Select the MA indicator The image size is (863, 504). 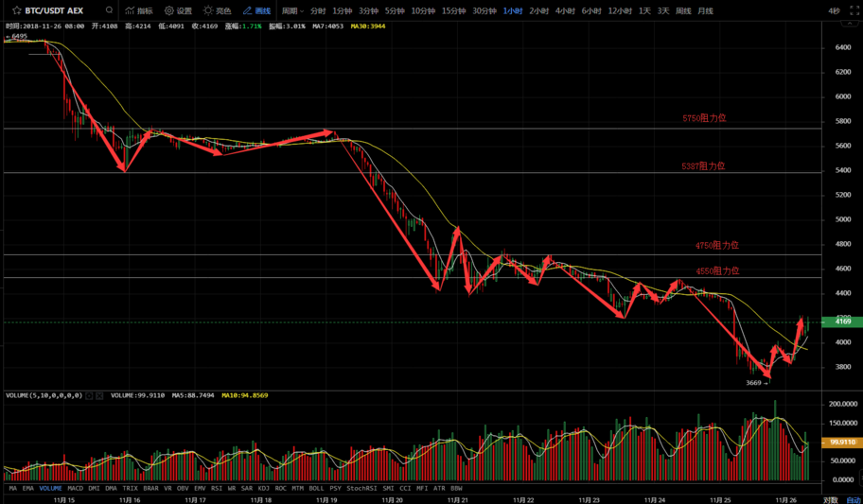click(x=13, y=488)
